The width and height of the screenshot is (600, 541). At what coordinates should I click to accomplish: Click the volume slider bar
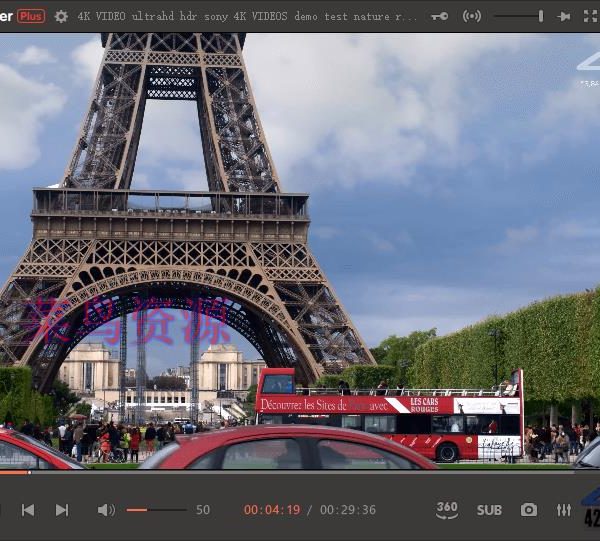(156, 510)
